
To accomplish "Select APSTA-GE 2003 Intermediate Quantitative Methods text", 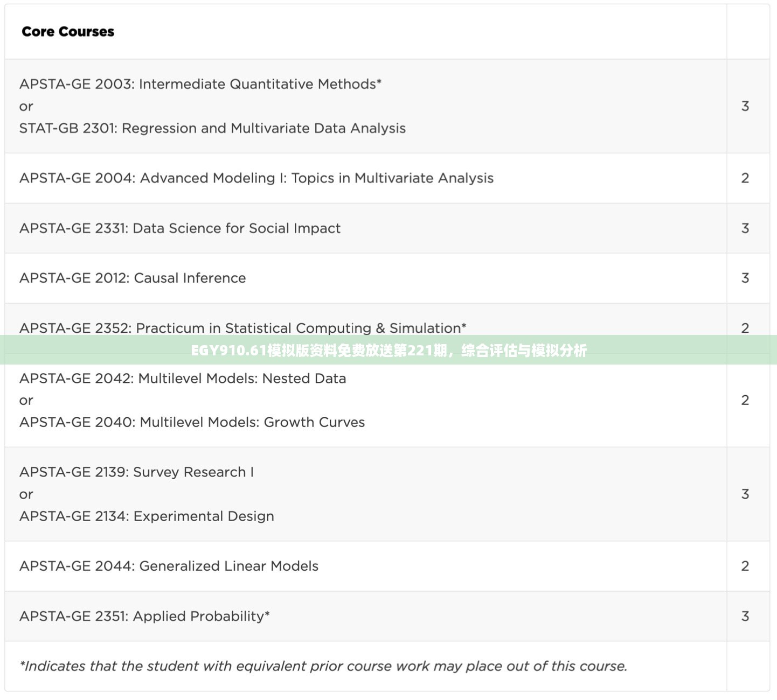I will coord(200,84).
